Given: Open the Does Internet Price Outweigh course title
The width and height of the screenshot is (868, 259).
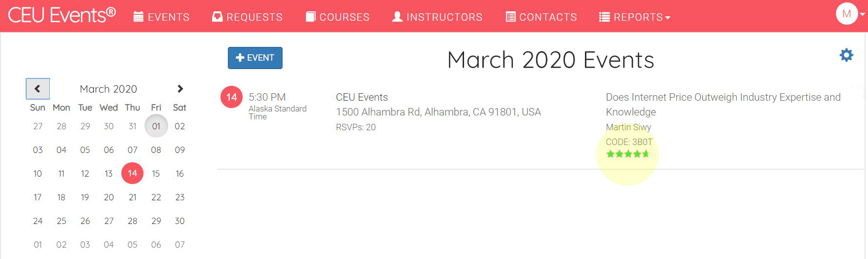Looking at the screenshot, I should [723, 105].
